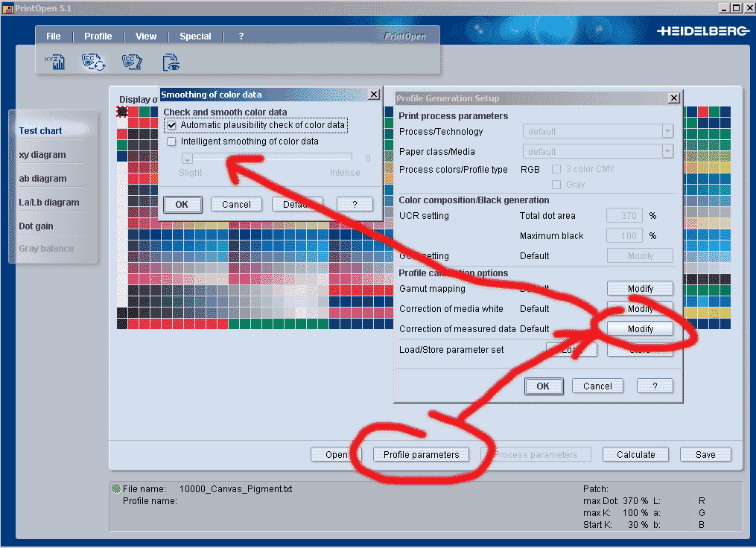Cancel the Smoothing of color data dialog
756x548 pixels.
(236, 204)
